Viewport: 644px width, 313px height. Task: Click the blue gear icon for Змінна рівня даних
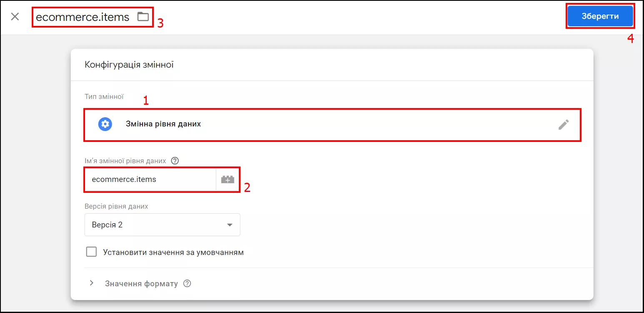(105, 124)
